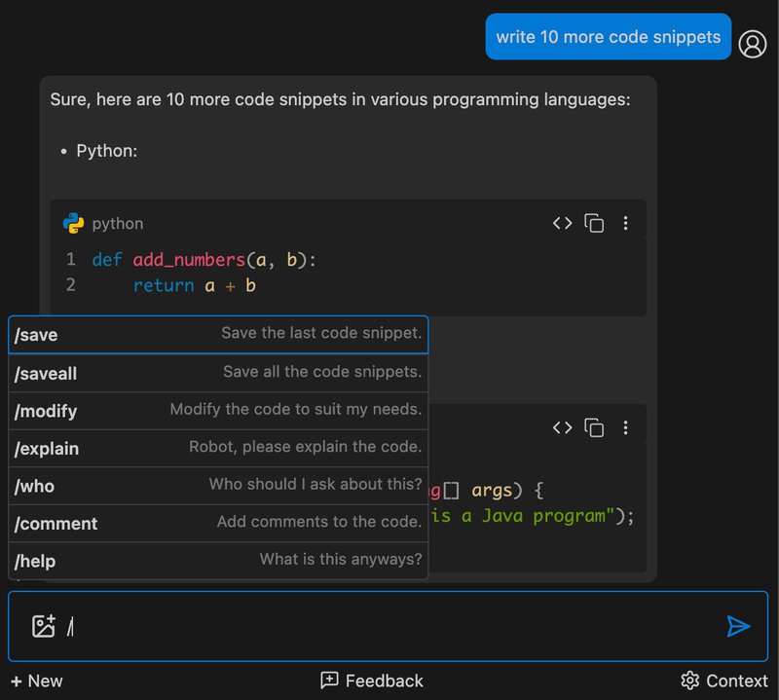Select the /help command

[x=214, y=560]
